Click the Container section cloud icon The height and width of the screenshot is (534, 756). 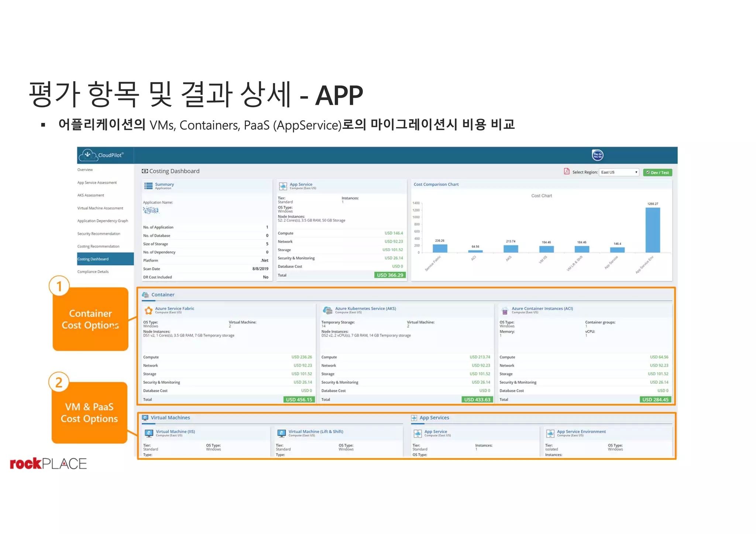(x=145, y=294)
